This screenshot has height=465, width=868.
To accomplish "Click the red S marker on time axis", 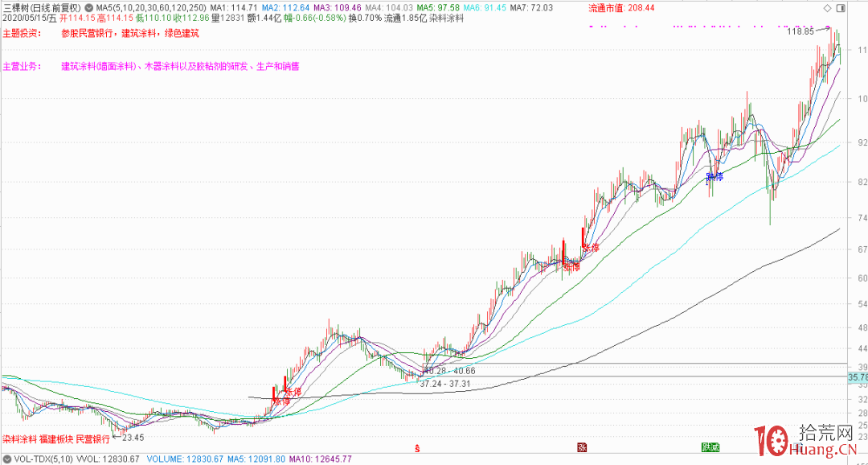I will 419,447.
